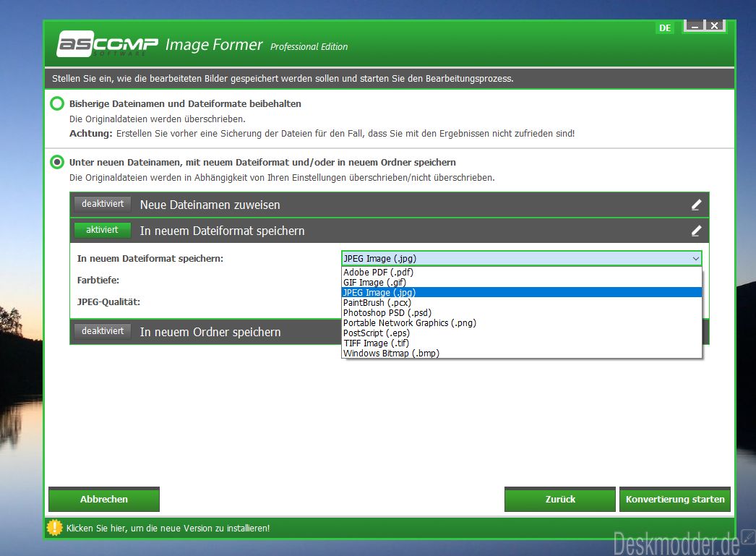The width and height of the screenshot is (756, 556).
Task: Open the new version install notice link
Action: point(168,528)
